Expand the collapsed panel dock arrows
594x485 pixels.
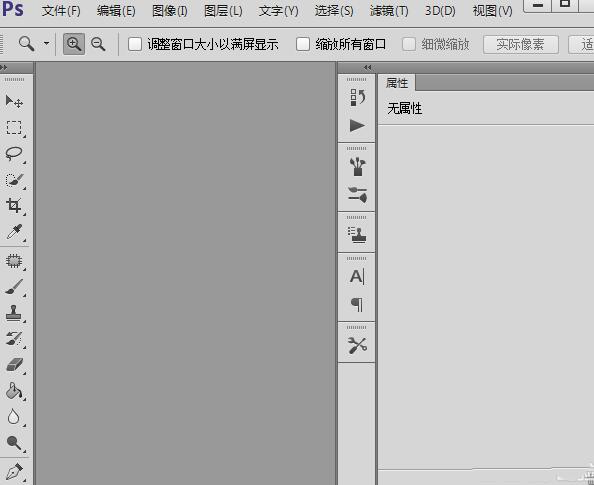tap(367, 67)
